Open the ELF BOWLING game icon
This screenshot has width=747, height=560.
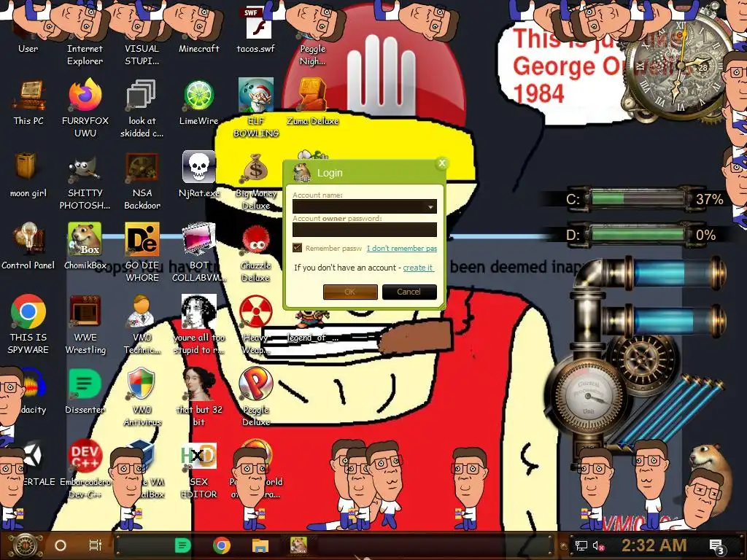pyautogui.click(x=256, y=108)
